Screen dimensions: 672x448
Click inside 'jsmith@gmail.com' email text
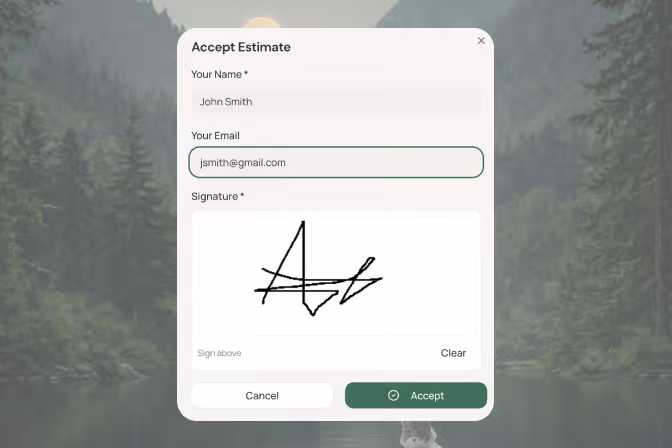[x=243, y=163]
